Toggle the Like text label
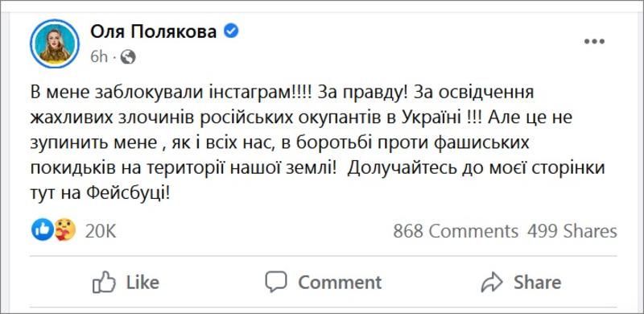 coord(142,283)
